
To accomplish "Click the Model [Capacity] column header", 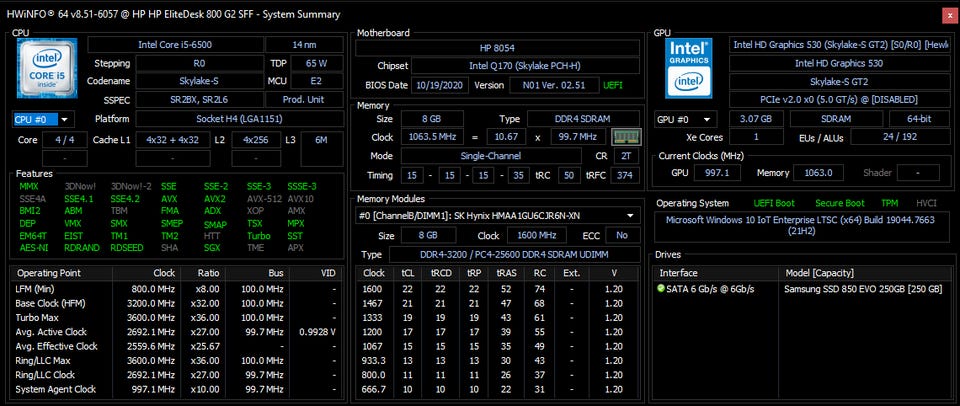I will pyautogui.click(x=864, y=273).
